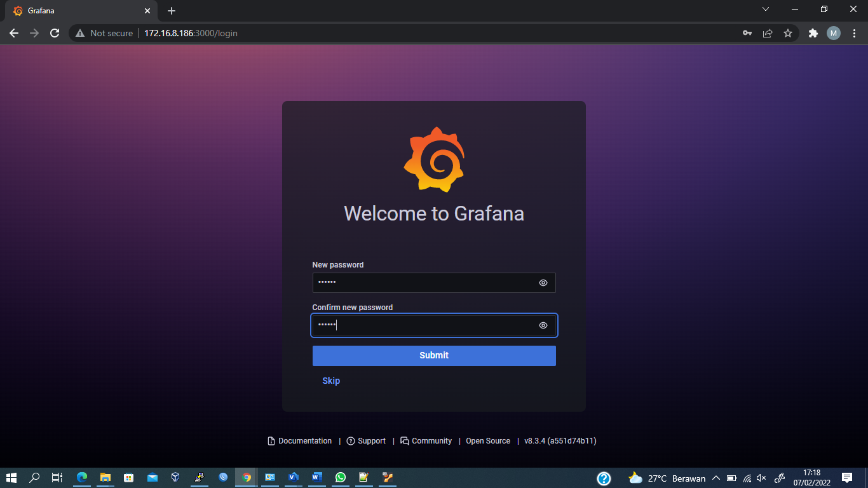The width and height of the screenshot is (868, 488).
Task: Open a new browser tab
Action: pos(172,11)
